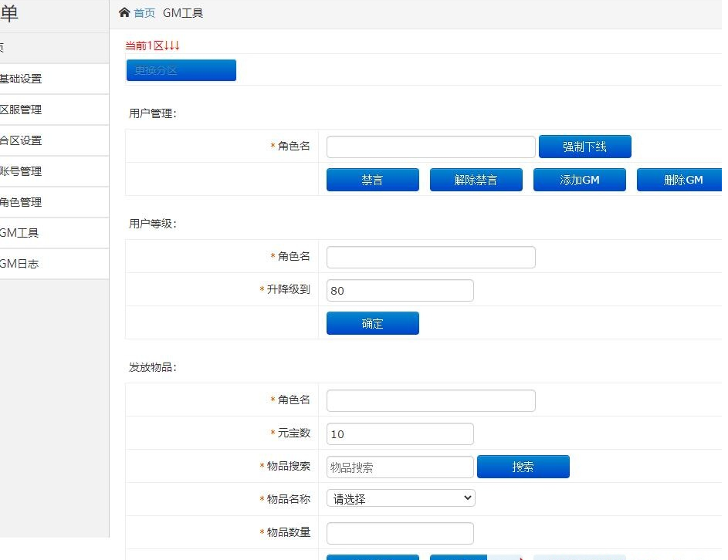Click the 强制下线 button
Viewport: 728px width, 560px height.
[x=584, y=147]
